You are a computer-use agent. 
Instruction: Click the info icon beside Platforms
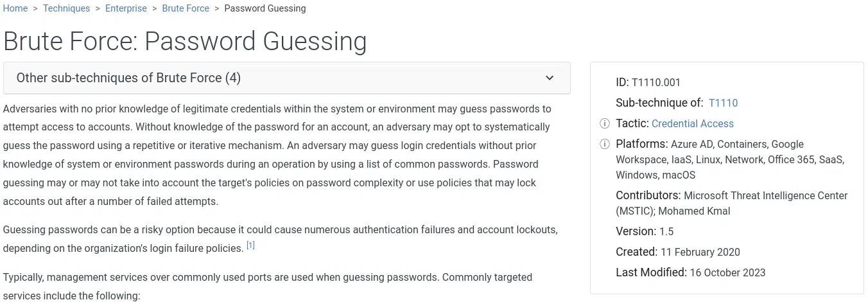point(604,144)
